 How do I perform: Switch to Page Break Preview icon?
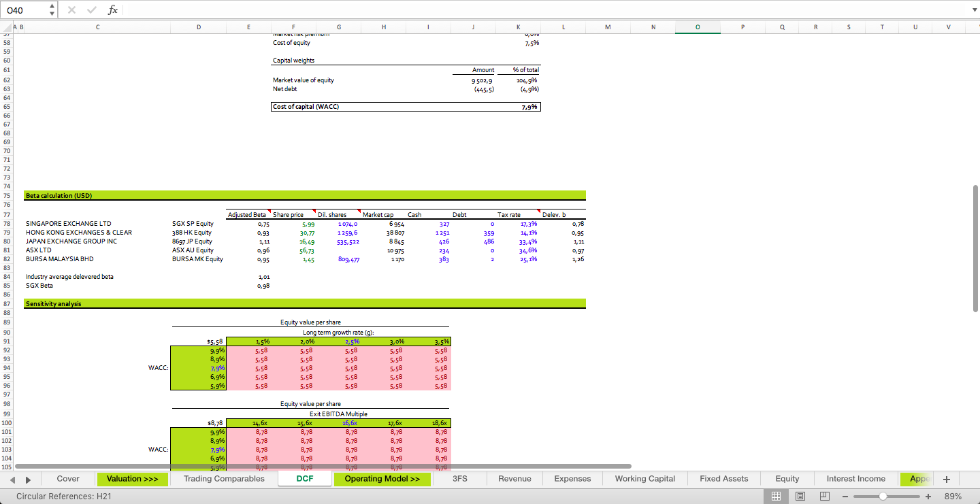pos(824,497)
